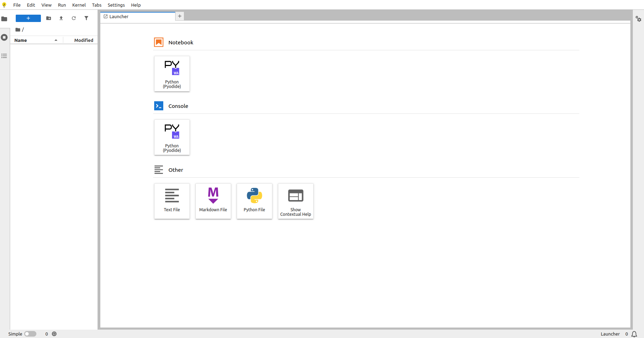Image resolution: width=644 pixels, height=338 pixels.
Task: Add a new tab with plus button
Action: pyautogui.click(x=180, y=16)
